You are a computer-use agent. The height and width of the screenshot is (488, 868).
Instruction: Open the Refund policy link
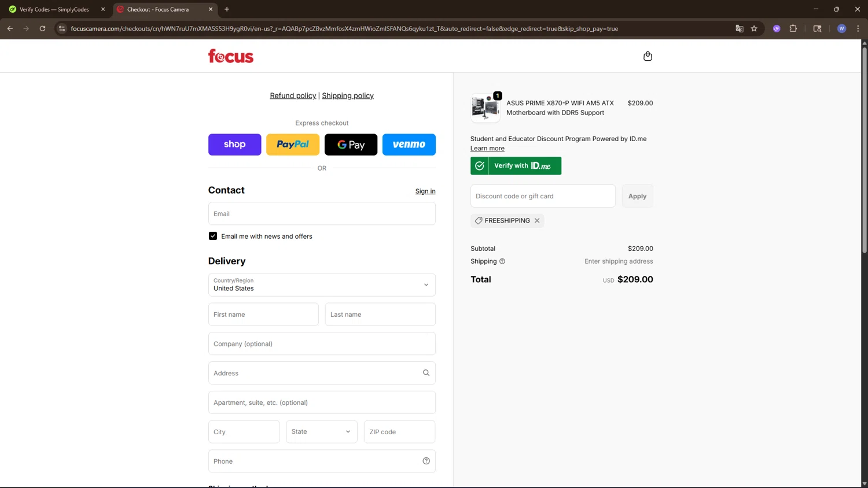click(x=293, y=95)
